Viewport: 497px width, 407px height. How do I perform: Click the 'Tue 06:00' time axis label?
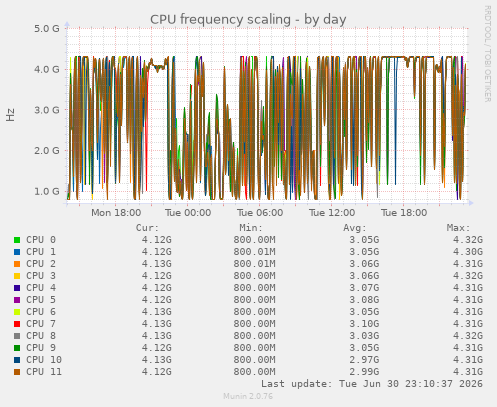click(x=260, y=213)
